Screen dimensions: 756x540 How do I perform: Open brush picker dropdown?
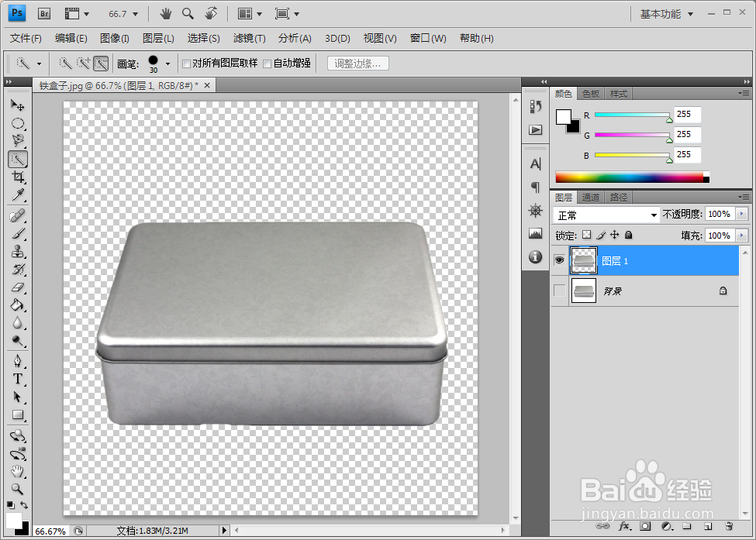click(x=167, y=64)
